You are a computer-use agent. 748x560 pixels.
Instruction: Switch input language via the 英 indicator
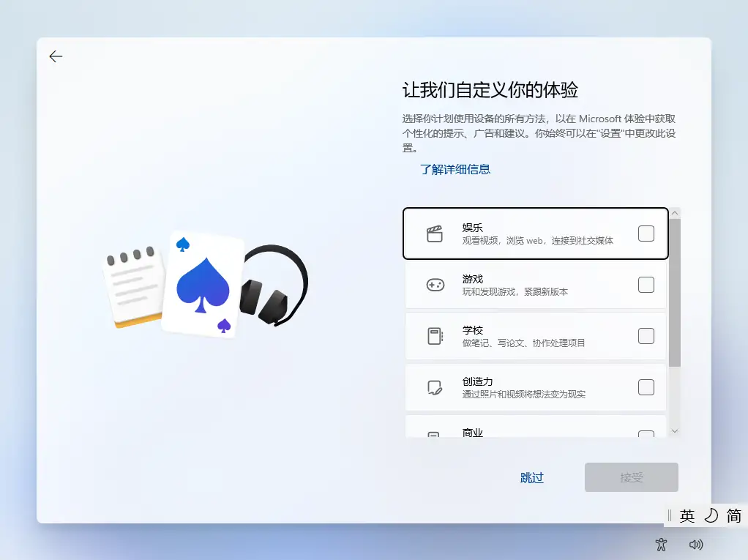[686, 515]
